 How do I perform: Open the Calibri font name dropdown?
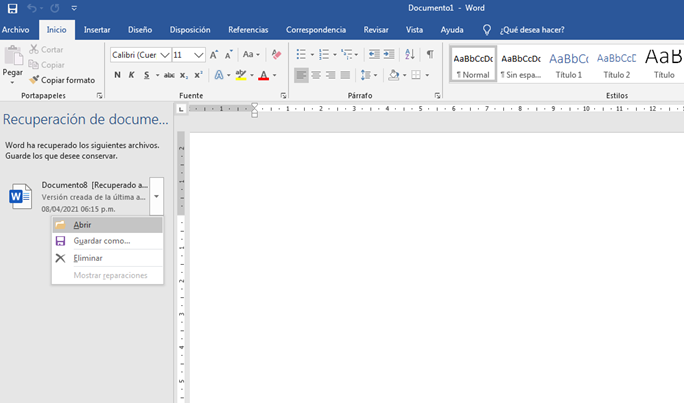[x=165, y=55]
